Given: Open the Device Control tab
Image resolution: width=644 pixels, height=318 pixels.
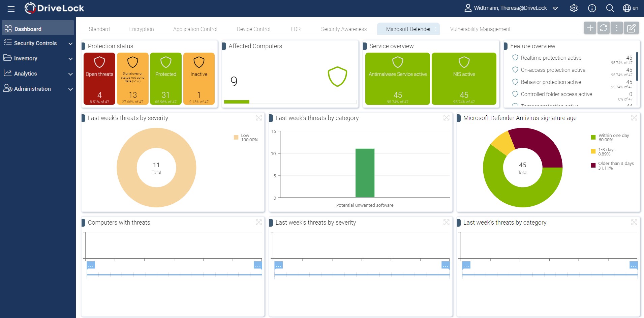Looking at the screenshot, I should 253,29.
